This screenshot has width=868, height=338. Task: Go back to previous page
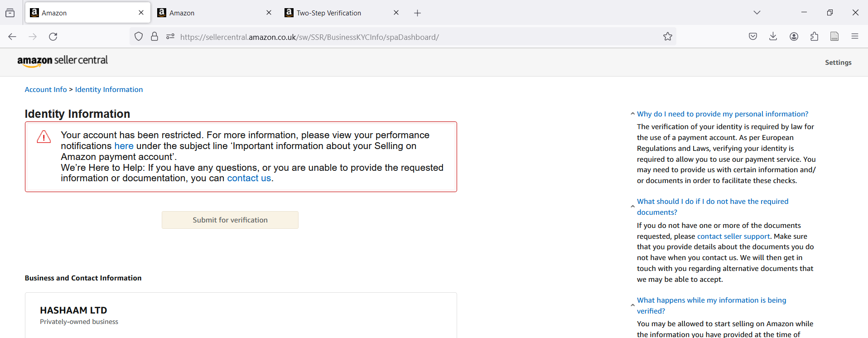pos(12,37)
